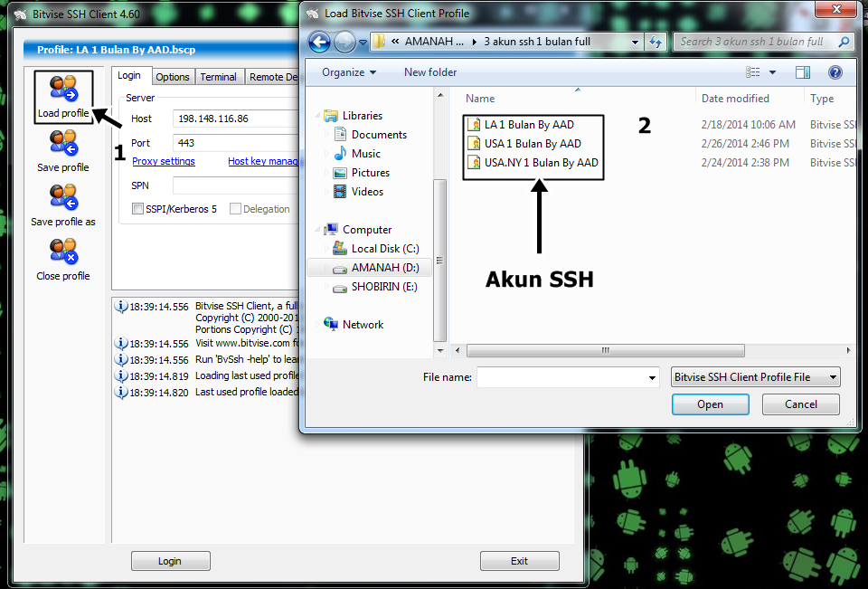Switch to the Remote Desktop tab
This screenshot has height=589, width=868.
[272, 77]
